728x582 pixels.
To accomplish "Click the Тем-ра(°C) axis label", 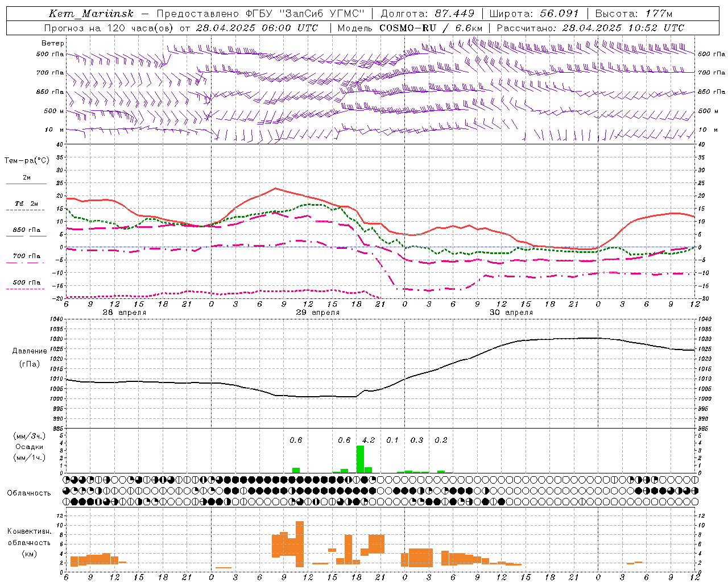I will coord(27,161).
